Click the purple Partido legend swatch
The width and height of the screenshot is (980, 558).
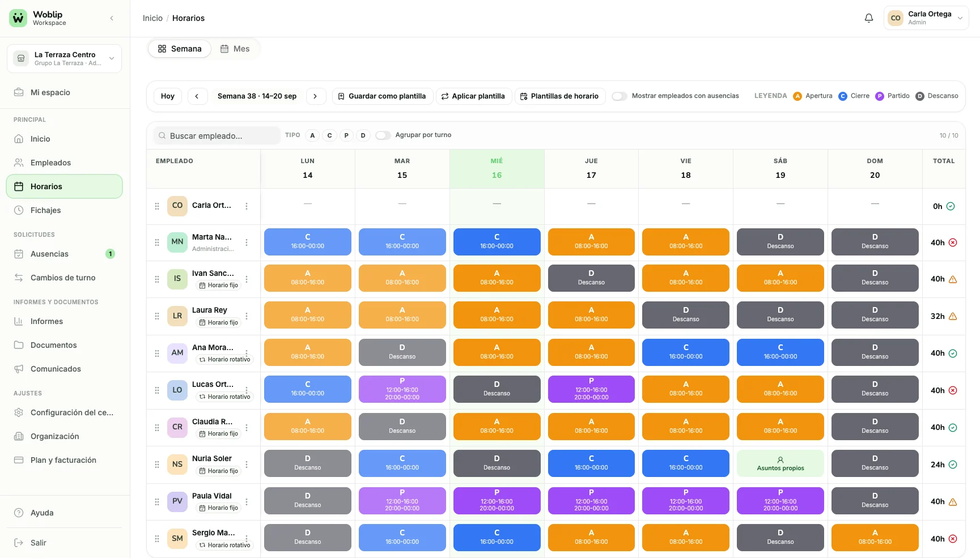880,96
